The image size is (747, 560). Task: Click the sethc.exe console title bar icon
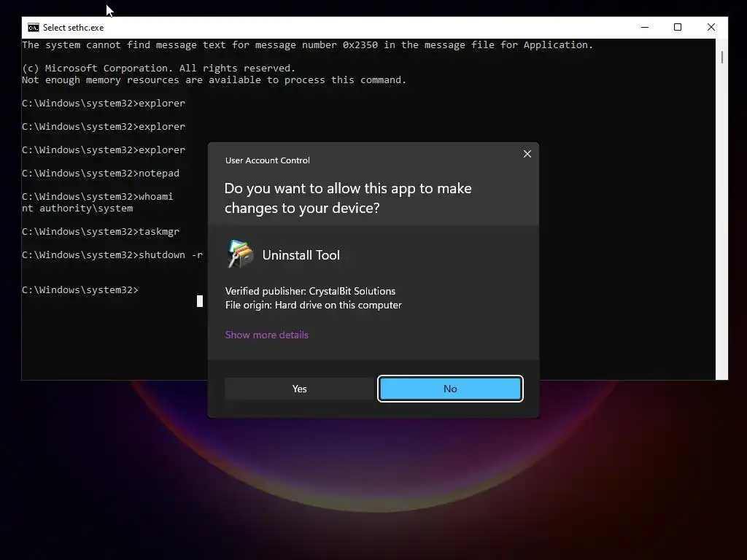pos(34,28)
